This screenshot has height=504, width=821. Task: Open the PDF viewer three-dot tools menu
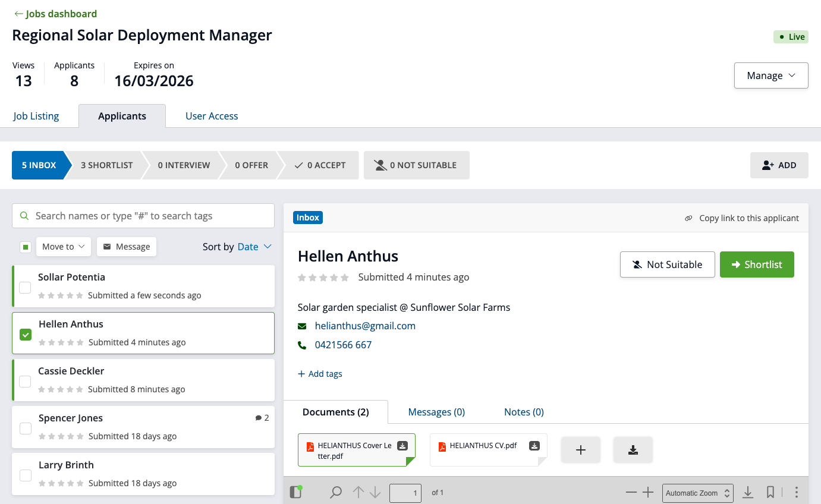(x=797, y=492)
